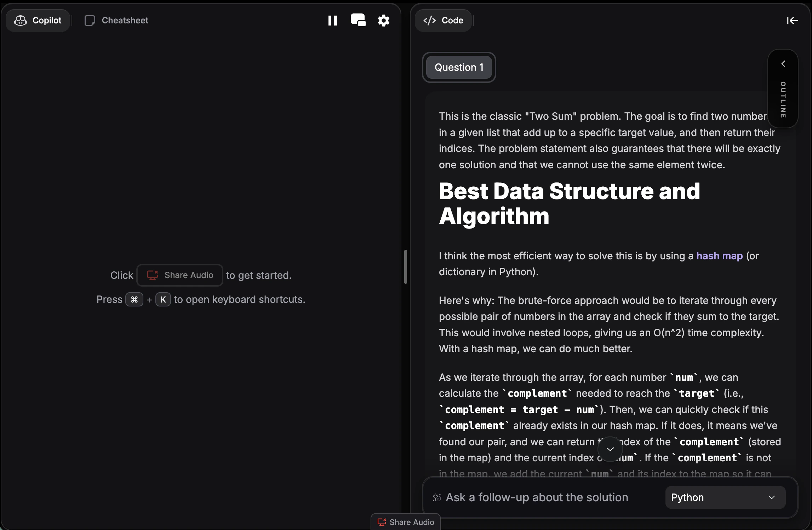The width and height of the screenshot is (812, 530).
Task: Open settings with the gear icon
Action: (x=383, y=21)
